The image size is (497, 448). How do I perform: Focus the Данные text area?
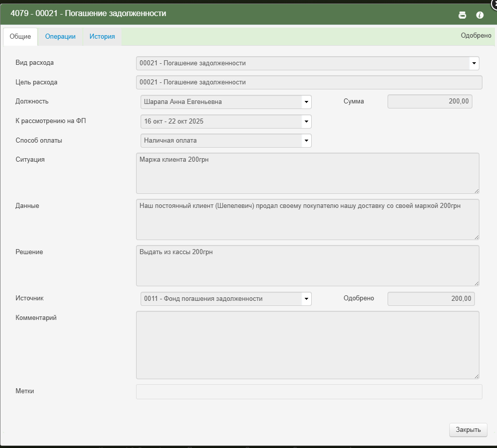[x=307, y=219]
